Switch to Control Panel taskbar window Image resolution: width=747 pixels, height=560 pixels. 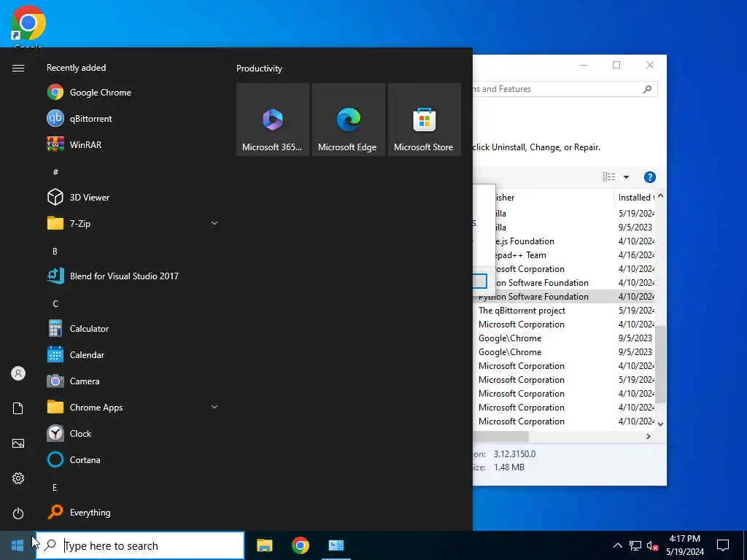(336, 545)
